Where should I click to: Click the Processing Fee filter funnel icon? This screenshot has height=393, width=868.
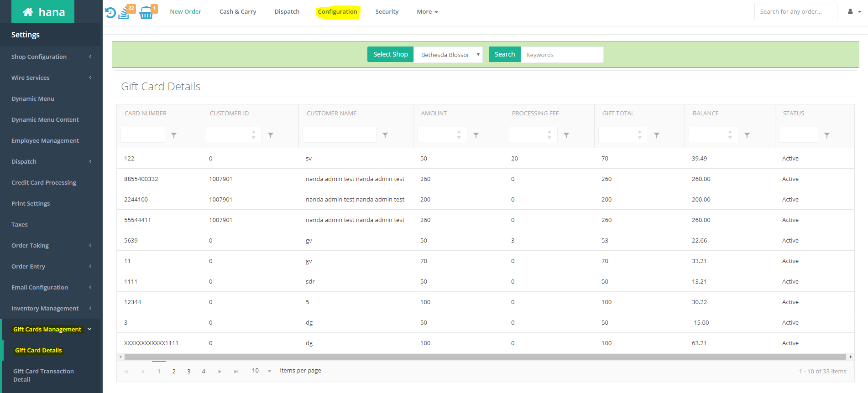566,135
